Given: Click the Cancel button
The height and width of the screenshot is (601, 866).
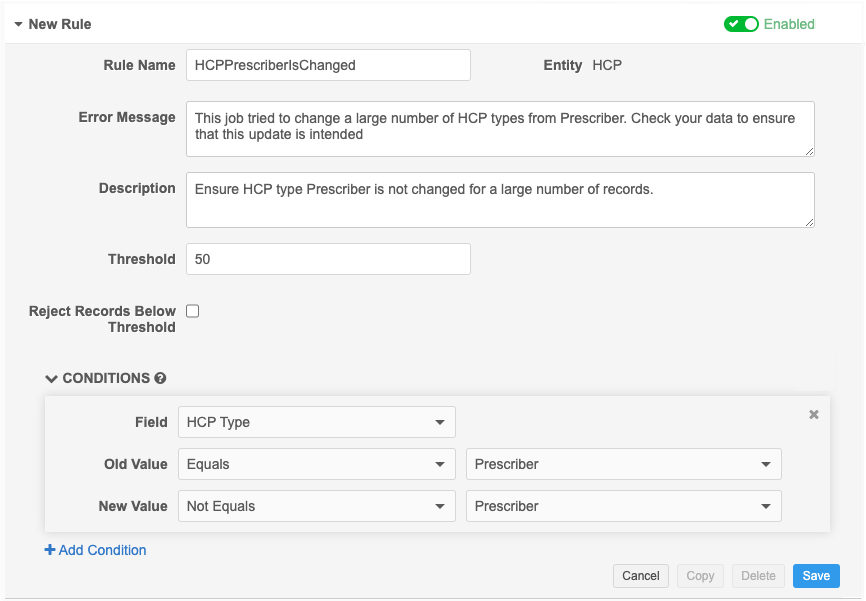Looking at the screenshot, I should pos(640,576).
